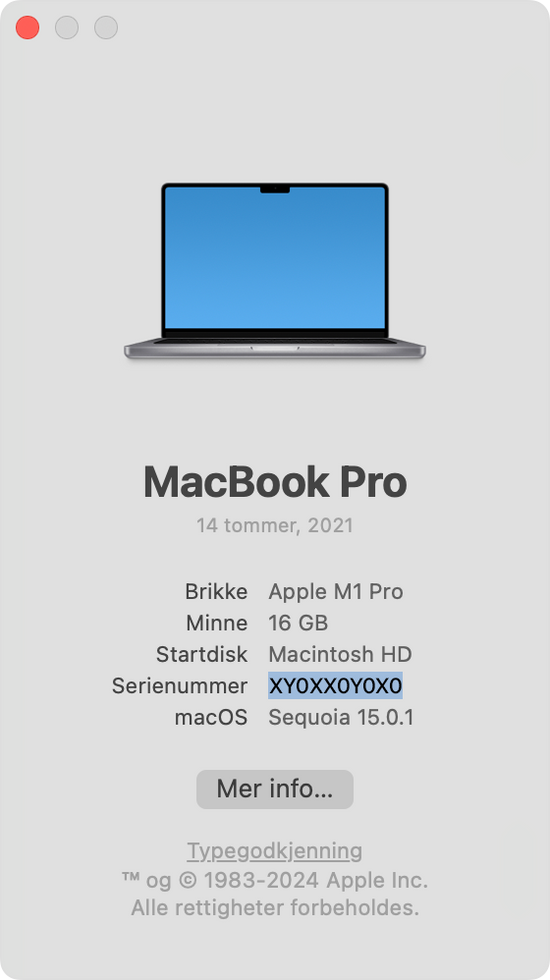Click the Apple M1 Pro chip value
550x980 pixels.
point(336,592)
